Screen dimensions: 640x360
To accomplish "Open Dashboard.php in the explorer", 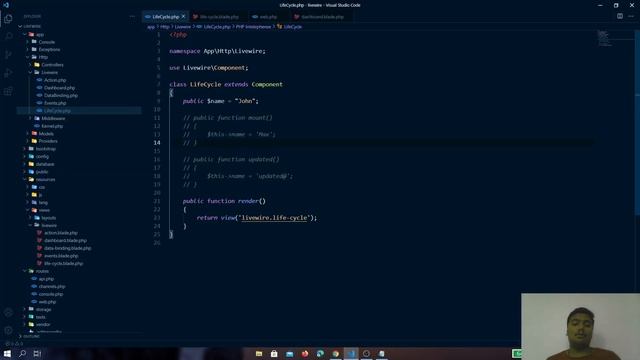I will coord(59,88).
